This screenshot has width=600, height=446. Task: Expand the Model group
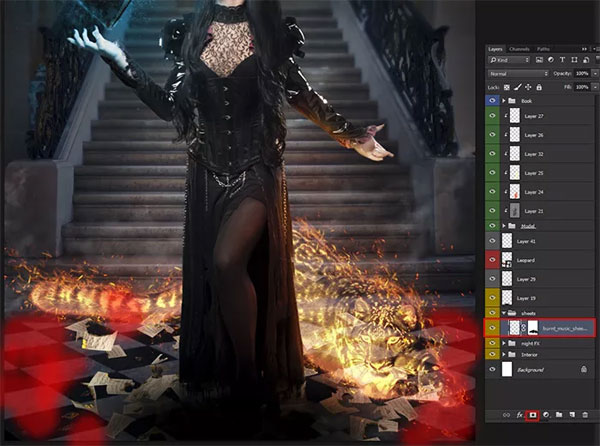pos(504,226)
